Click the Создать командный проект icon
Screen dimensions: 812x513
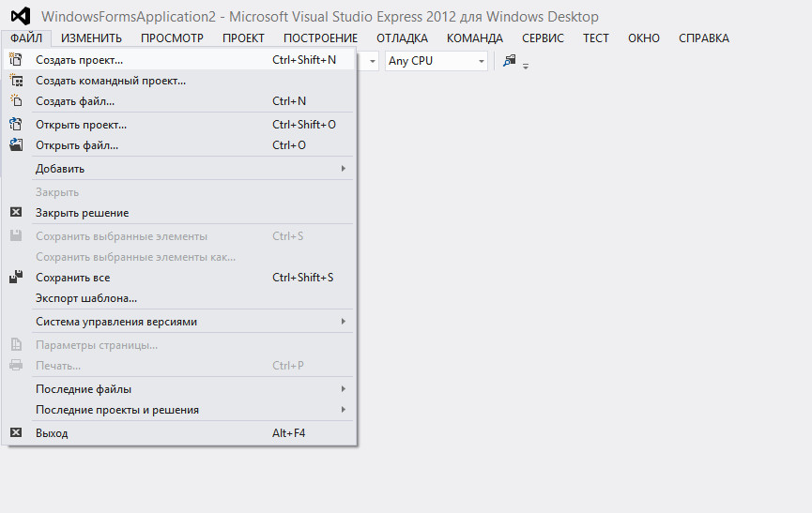(x=16, y=80)
